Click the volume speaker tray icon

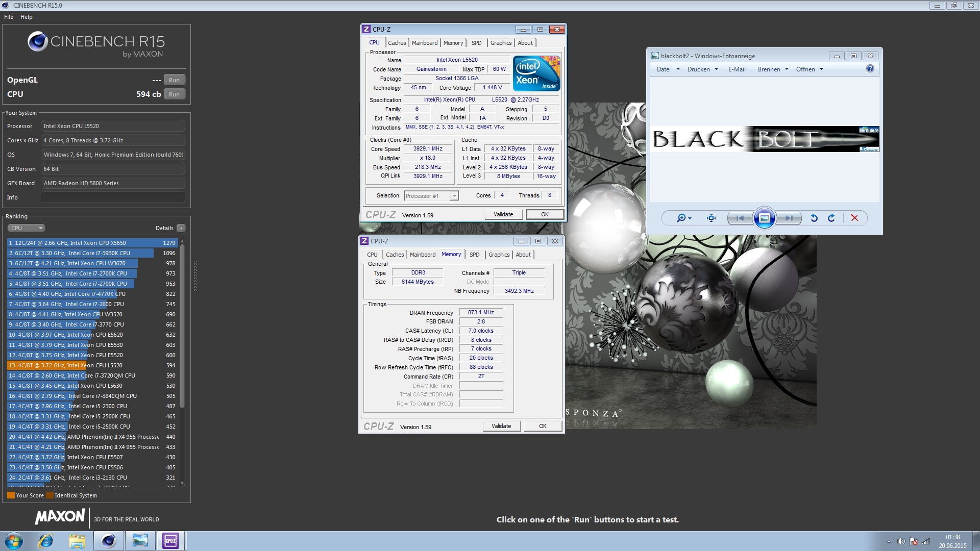click(x=901, y=542)
